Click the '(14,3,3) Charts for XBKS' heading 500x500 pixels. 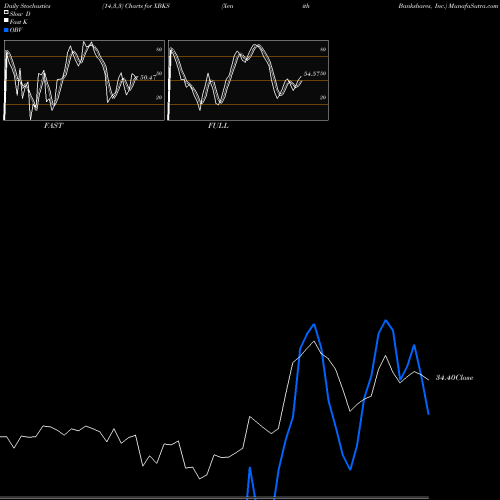pos(136,6)
